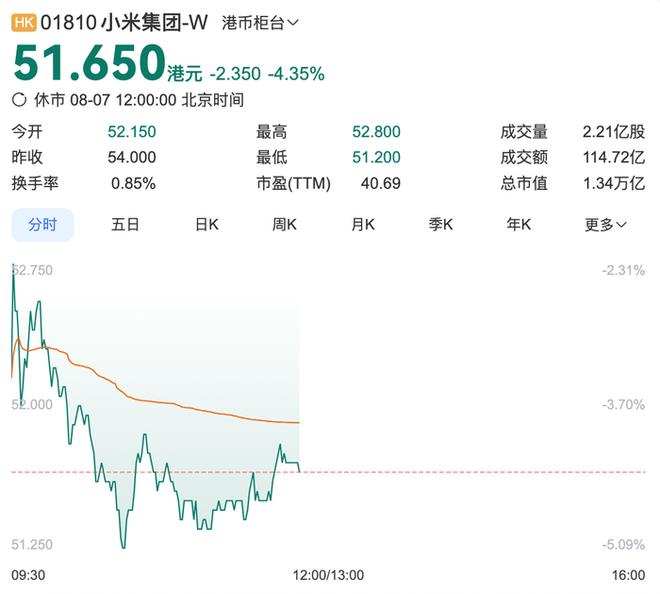
Task: Click the 市盈(TTM) value 40.69
Action: point(381,183)
